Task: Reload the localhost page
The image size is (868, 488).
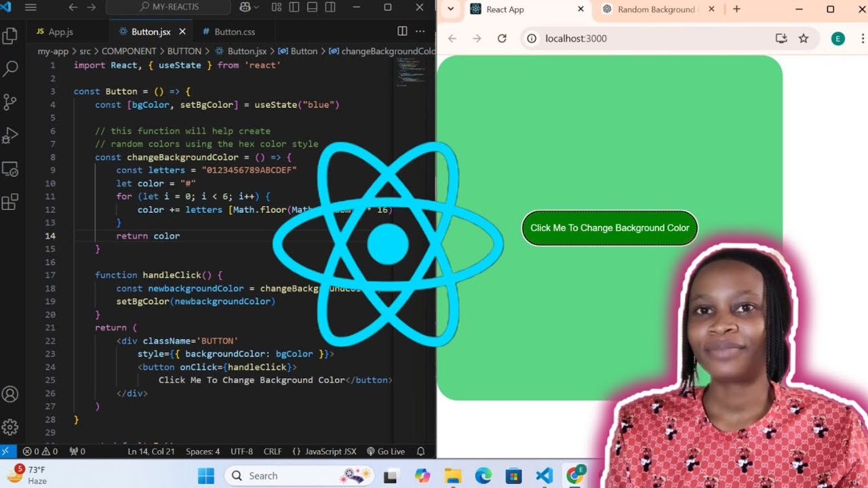Action: point(502,39)
